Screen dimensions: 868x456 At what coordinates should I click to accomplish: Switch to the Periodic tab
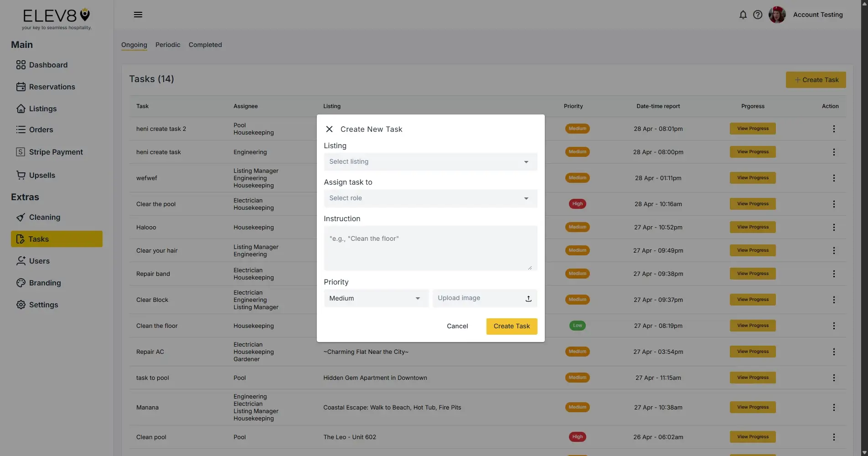pos(167,45)
